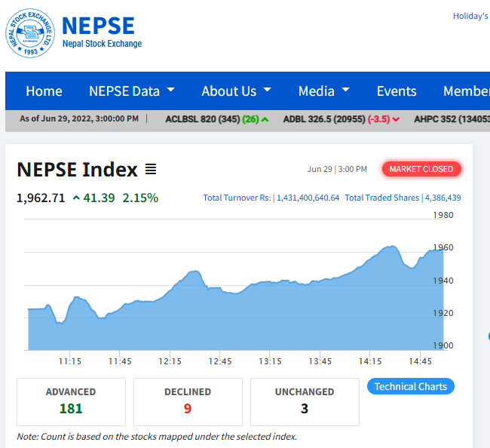Open the Events menu item

point(397,91)
